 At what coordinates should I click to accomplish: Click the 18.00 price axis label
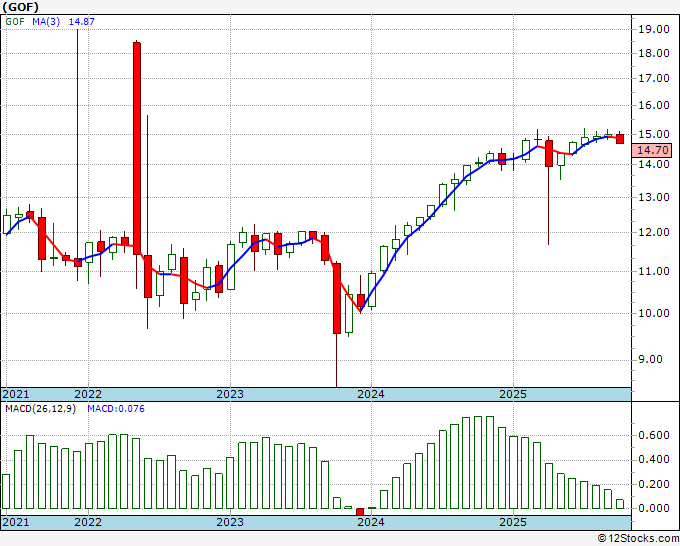click(654, 53)
